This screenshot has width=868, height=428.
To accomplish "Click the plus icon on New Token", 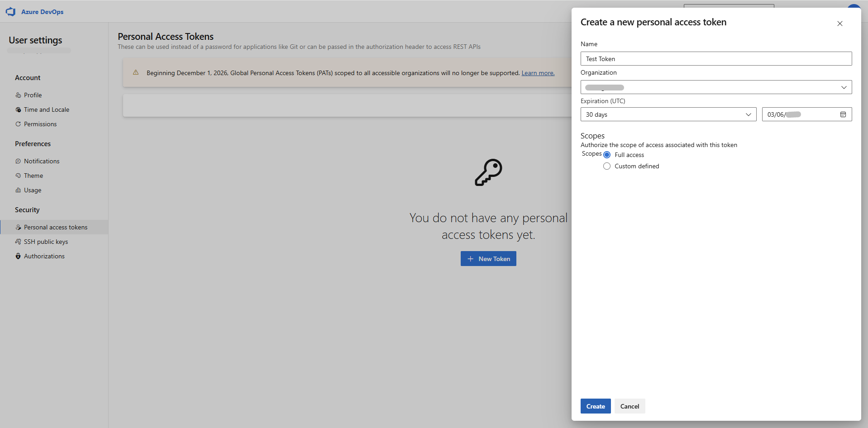I will pos(470,259).
